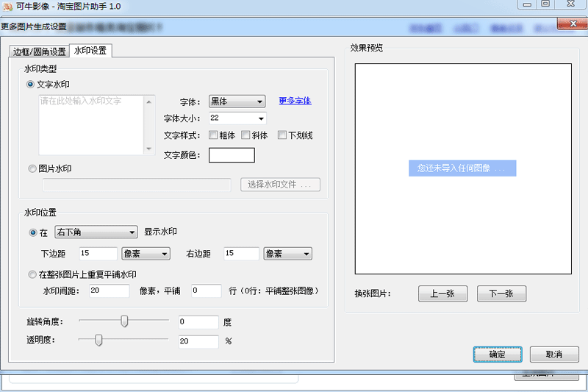
Task: Open the 字体大小 dropdown showing 22
Action: pos(237,118)
